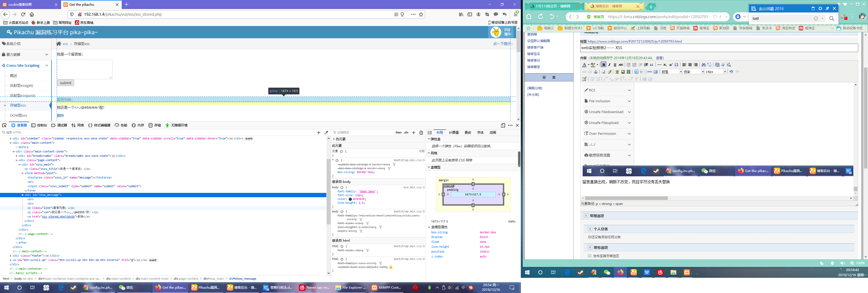The width and height of the screenshot is (868, 293).
Task: Toggle the .cls class panel
Action: 406,132
